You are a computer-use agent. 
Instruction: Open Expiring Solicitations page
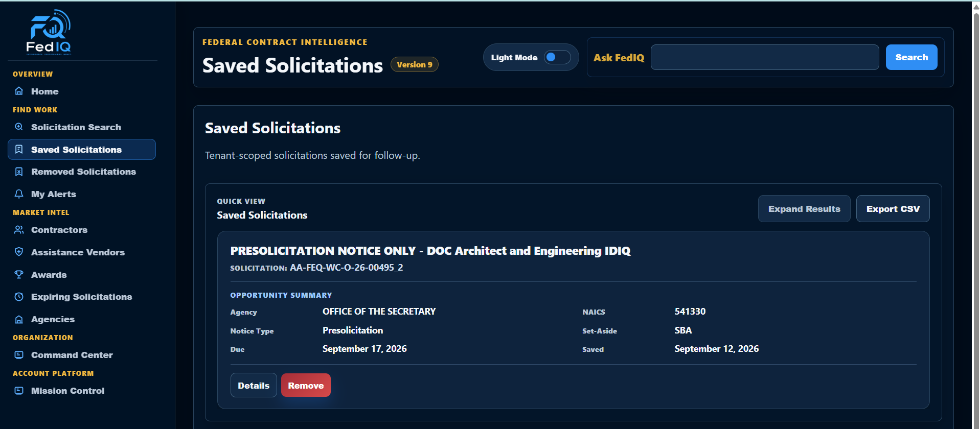[82, 297]
